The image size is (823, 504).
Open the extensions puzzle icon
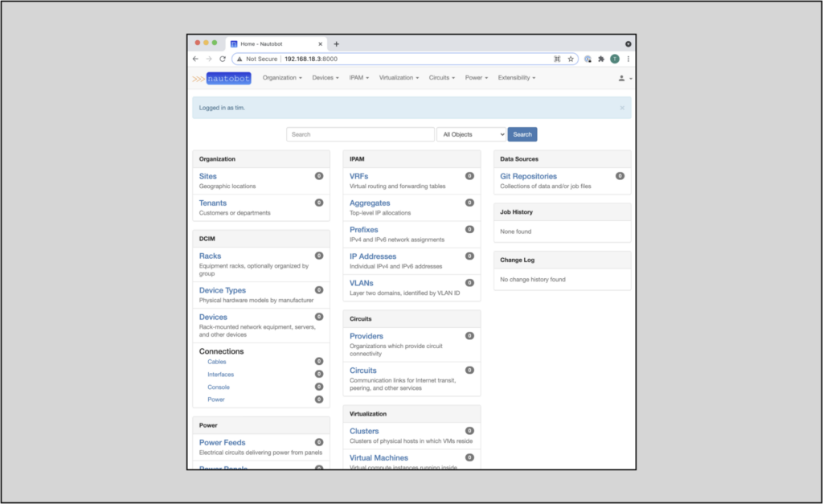pos(601,59)
